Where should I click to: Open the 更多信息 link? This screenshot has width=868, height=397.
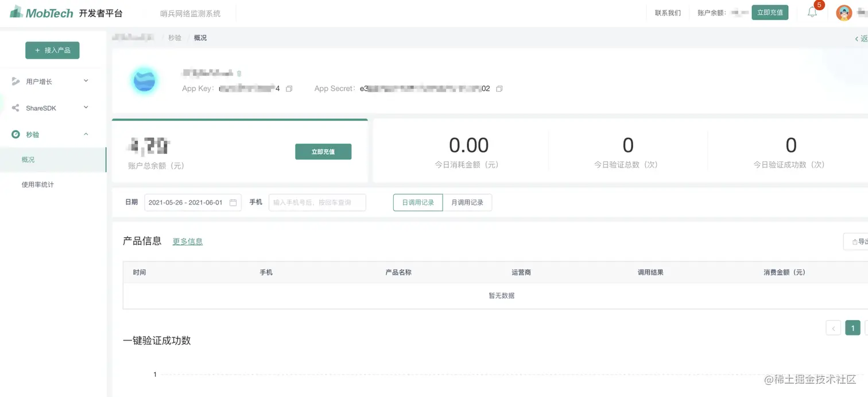[187, 241]
